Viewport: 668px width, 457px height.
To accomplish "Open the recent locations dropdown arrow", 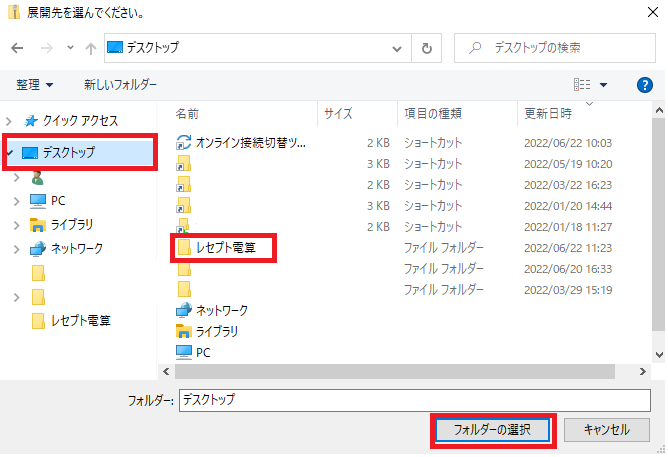I will [70, 48].
